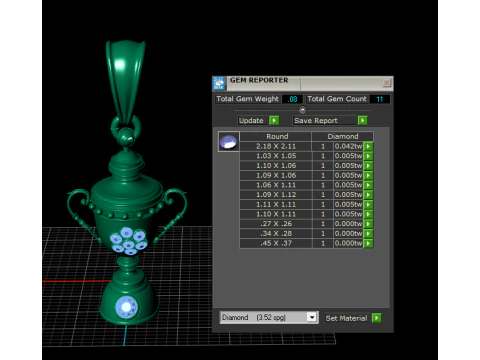Click the large round gem on trophy base
Screen dimensions: 480x360
pos(126,307)
